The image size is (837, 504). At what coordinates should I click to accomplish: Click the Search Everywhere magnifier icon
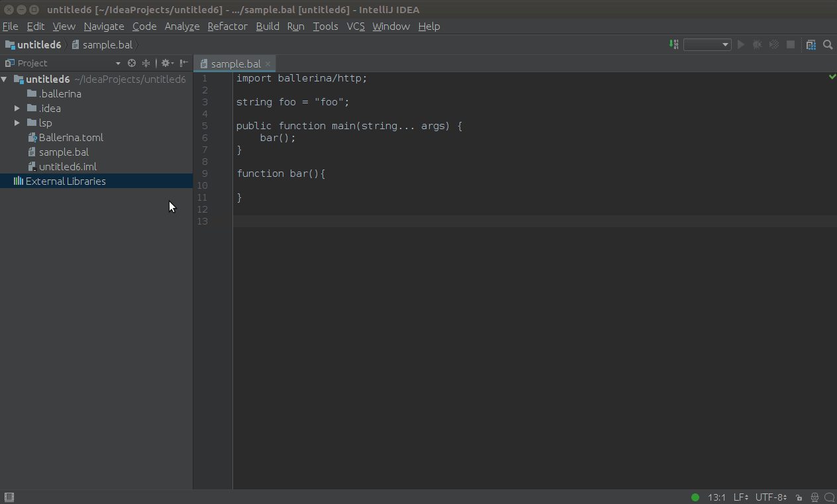coord(828,44)
